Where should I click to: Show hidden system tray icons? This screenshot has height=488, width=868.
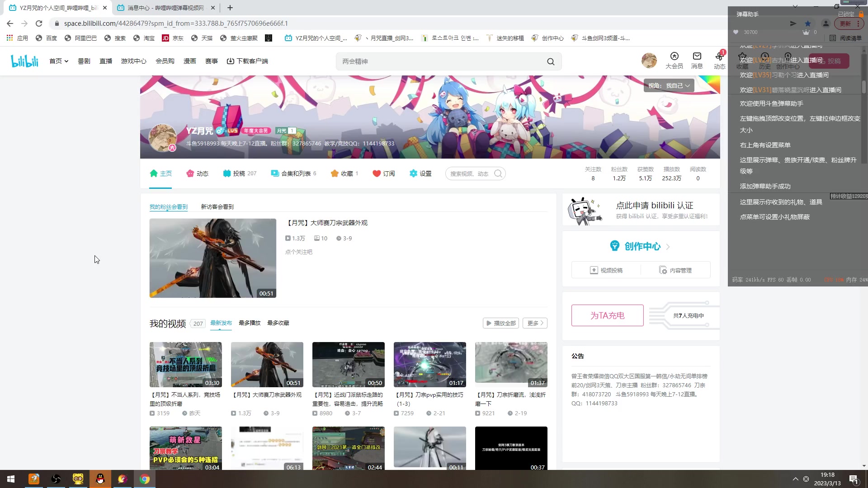tap(795, 479)
